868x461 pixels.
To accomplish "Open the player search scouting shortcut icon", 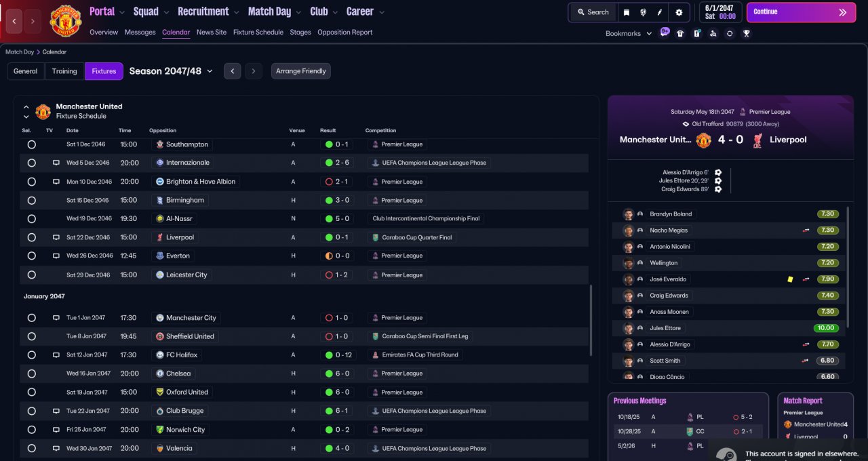I will click(x=713, y=33).
